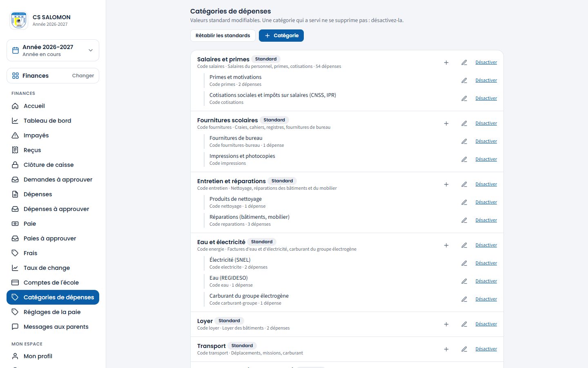Add subcategory to Entretien et réparations

pos(446,184)
